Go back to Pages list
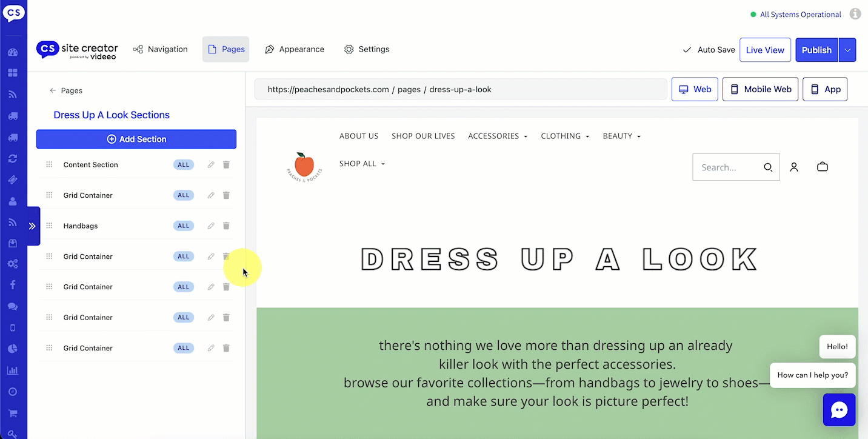Viewport: 868px width, 439px height. pyautogui.click(x=66, y=90)
